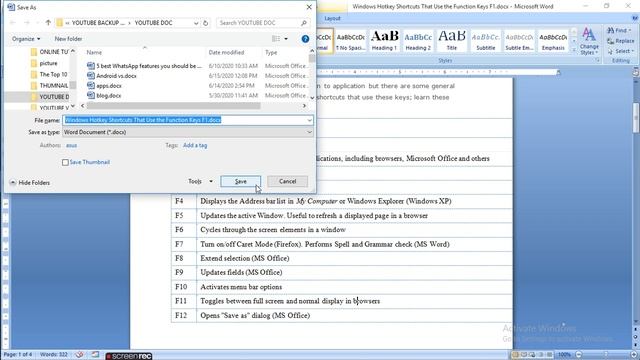Select the blog.docx file icon

[x=91, y=96]
